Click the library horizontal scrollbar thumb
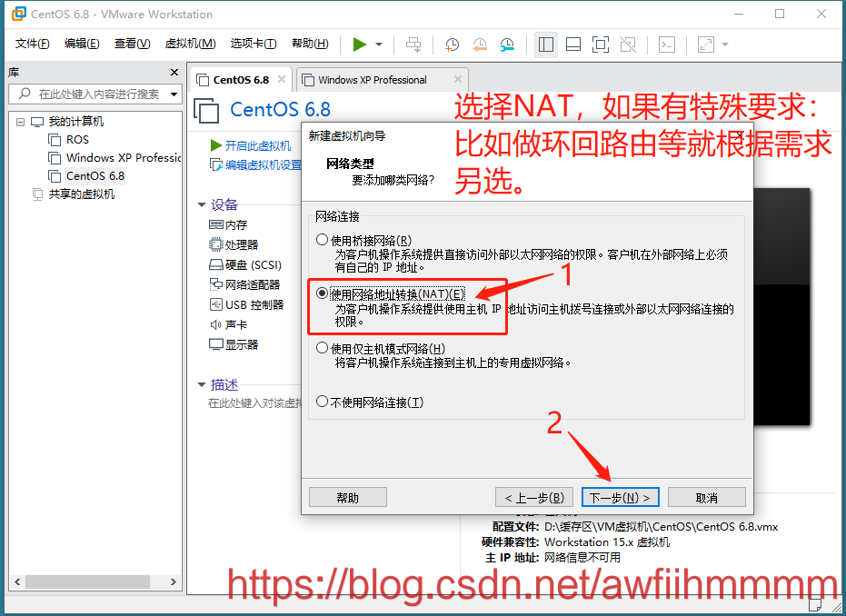846x616 pixels. (x=87, y=582)
